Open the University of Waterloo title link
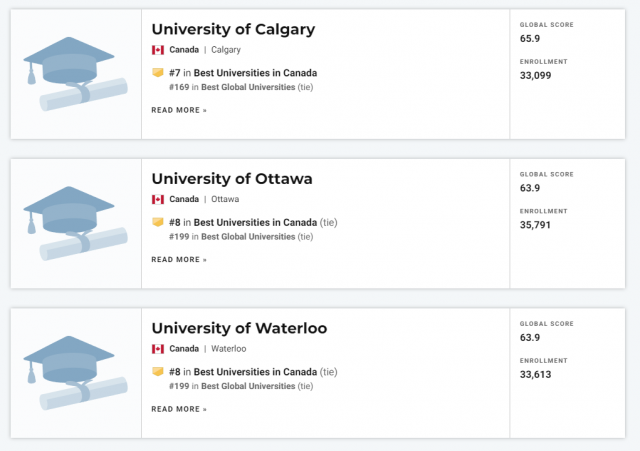The height and width of the screenshot is (451, 640). pyautogui.click(x=239, y=328)
